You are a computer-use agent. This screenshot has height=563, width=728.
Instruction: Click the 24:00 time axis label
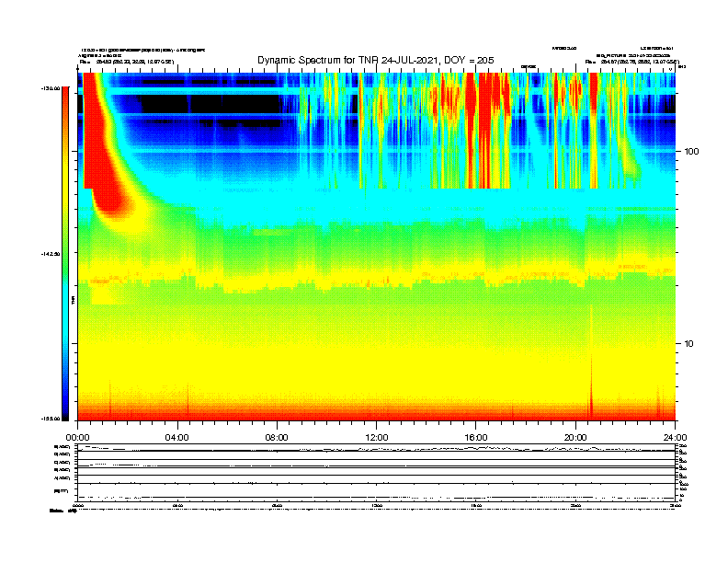coord(675,438)
